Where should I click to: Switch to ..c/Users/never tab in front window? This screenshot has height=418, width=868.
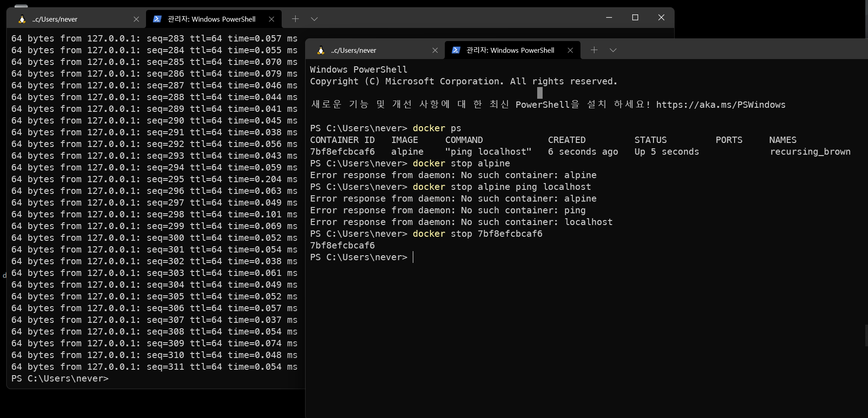(375, 50)
